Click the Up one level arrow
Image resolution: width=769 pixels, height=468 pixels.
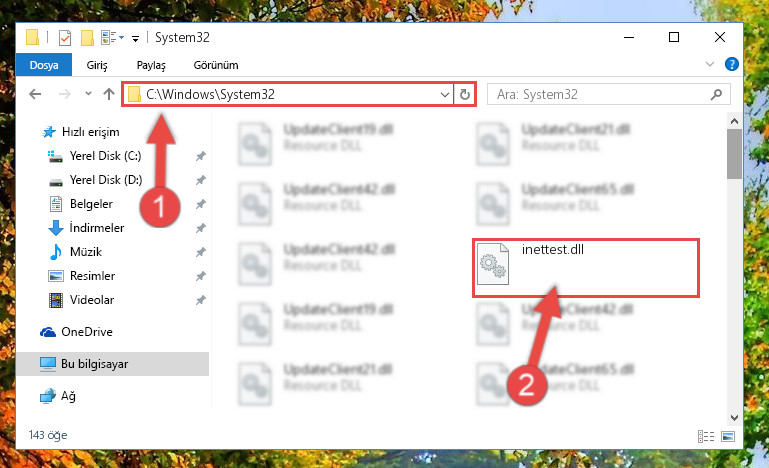109,94
